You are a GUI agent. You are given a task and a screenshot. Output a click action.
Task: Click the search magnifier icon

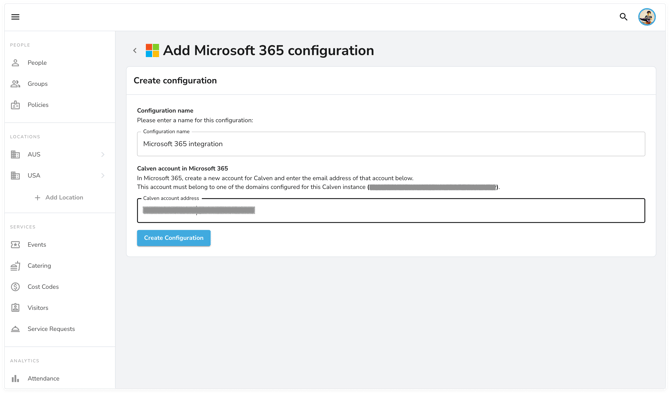click(623, 17)
